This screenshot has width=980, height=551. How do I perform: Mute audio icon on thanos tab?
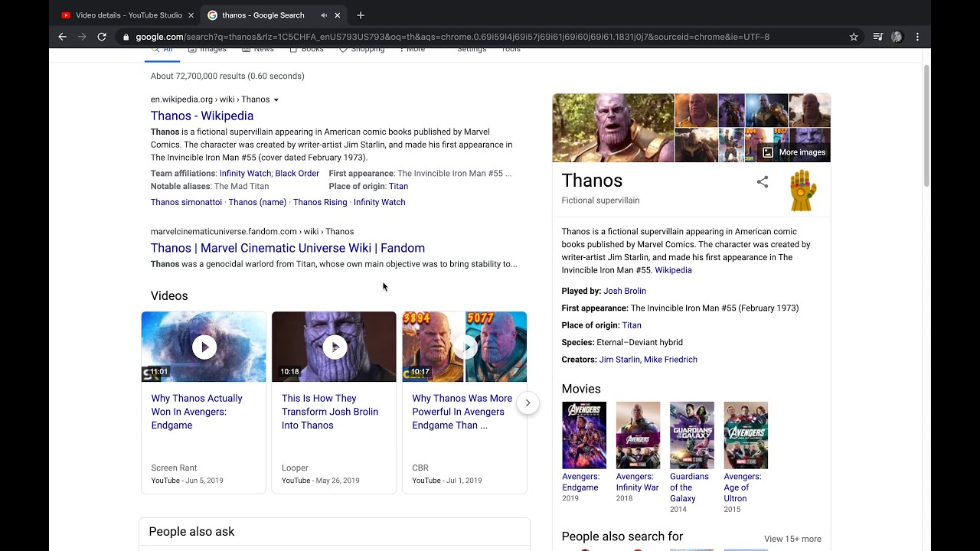tap(324, 15)
